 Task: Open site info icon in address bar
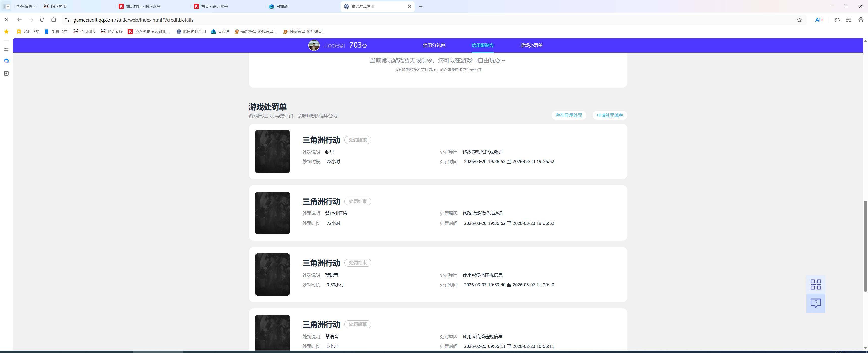(x=67, y=20)
